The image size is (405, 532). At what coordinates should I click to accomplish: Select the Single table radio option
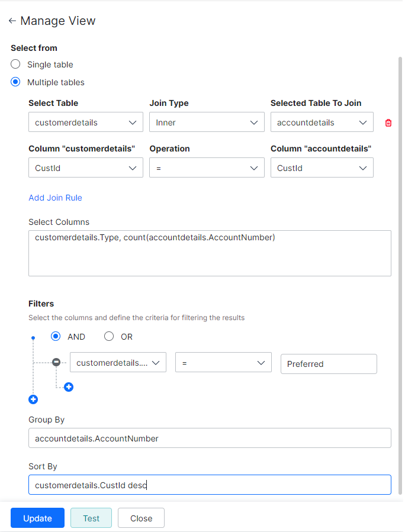pyautogui.click(x=15, y=64)
